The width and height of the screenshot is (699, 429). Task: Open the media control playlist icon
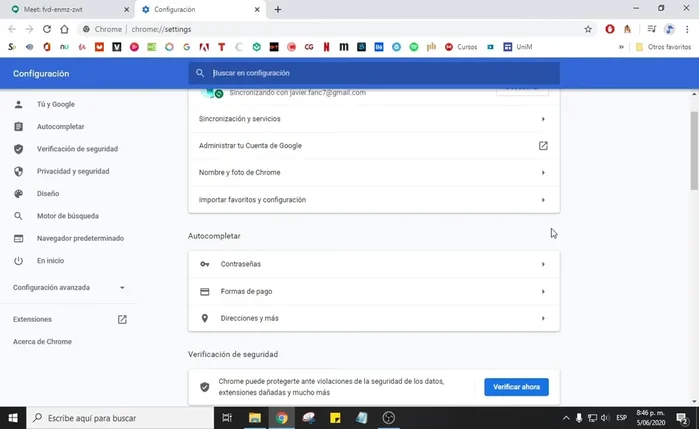651,29
